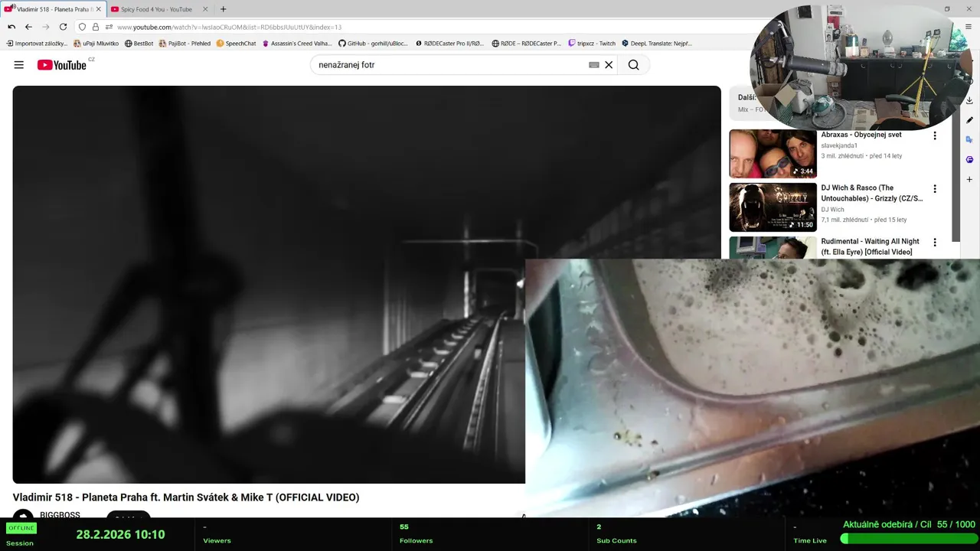
Task: Select the Vladimir 518 - Planeta Praha tab
Action: [x=54, y=9]
